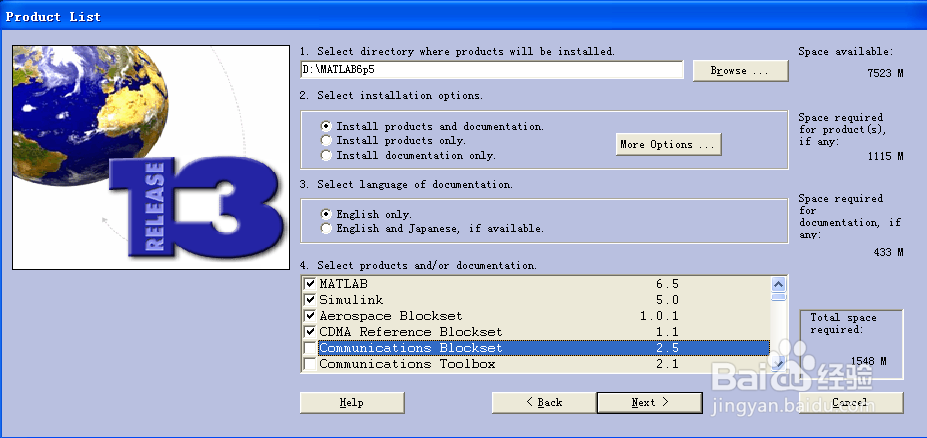Select the Simulink row text
This screenshot has height=438, width=927.
(x=351, y=300)
